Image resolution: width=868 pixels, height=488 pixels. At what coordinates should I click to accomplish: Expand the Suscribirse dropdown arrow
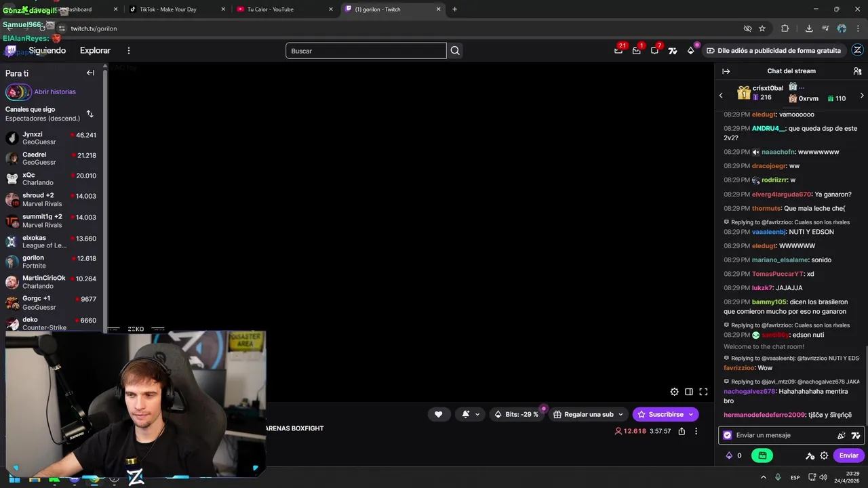tap(691, 414)
